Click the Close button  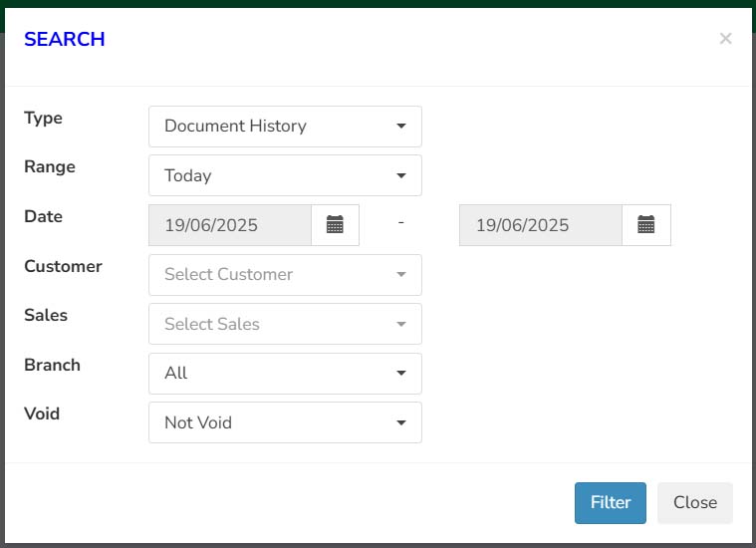pyautogui.click(x=695, y=502)
